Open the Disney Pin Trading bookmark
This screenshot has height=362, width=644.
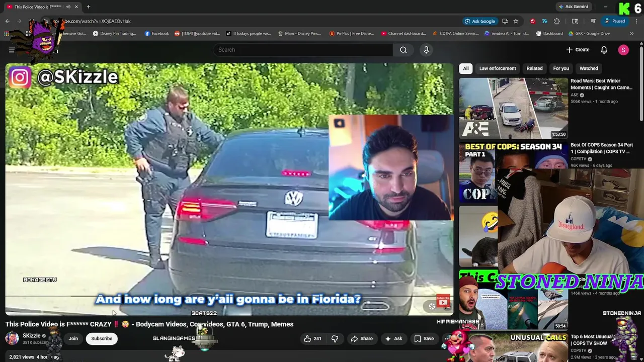pos(114,34)
